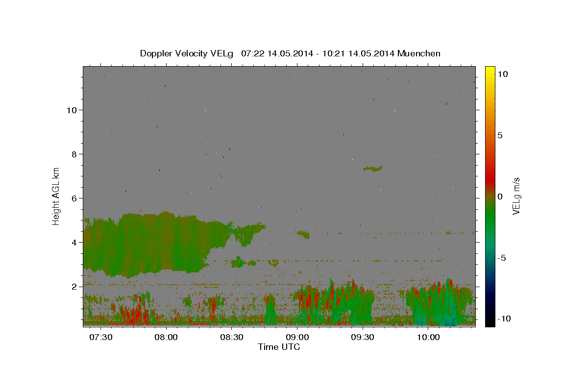Click the colorbar value -5 label
Image resolution: width=588 pixels, height=392 pixels.
pyautogui.click(x=502, y=258)
